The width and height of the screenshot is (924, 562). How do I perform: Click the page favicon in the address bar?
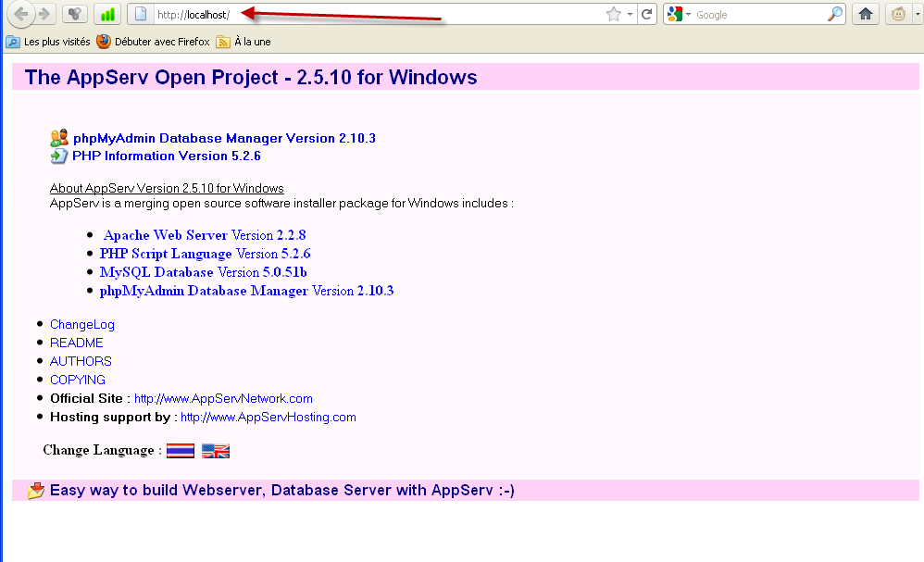(142, 14)
